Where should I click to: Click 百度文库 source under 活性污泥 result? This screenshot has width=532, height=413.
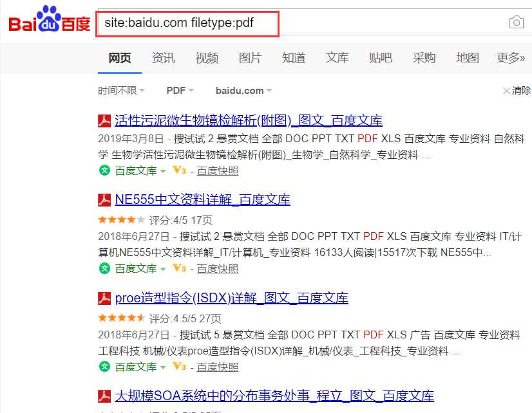coord(136,170)
